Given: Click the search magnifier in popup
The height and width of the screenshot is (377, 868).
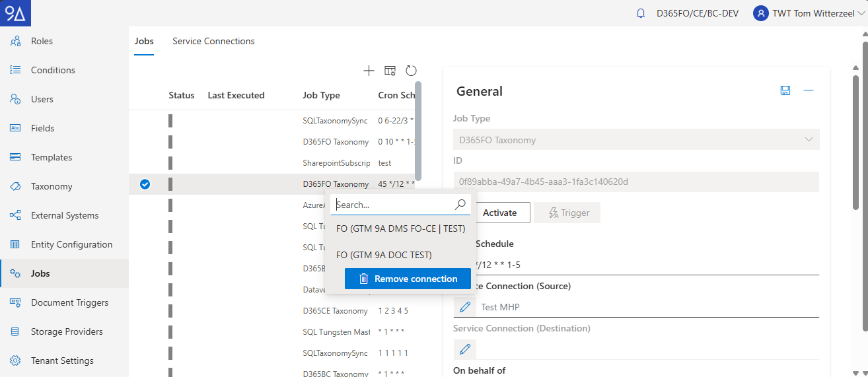Looking at the screenshot, I should 460,205.
